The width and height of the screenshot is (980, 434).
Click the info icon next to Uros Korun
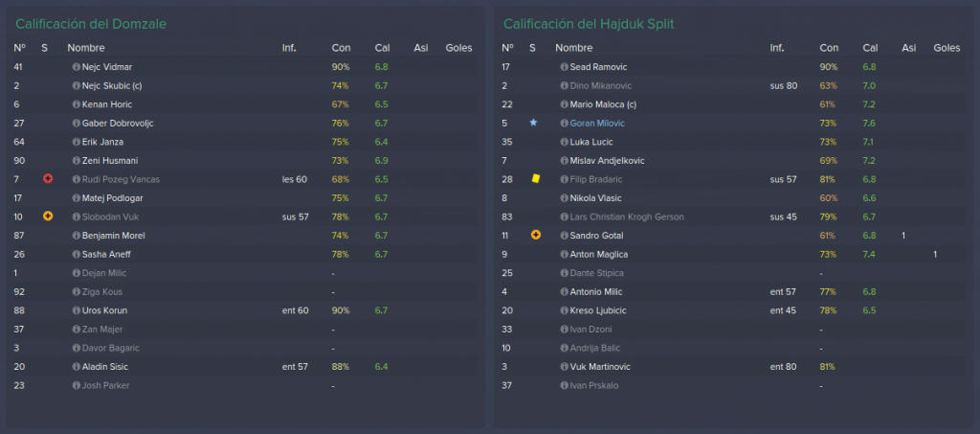click(x=77, y=310)
